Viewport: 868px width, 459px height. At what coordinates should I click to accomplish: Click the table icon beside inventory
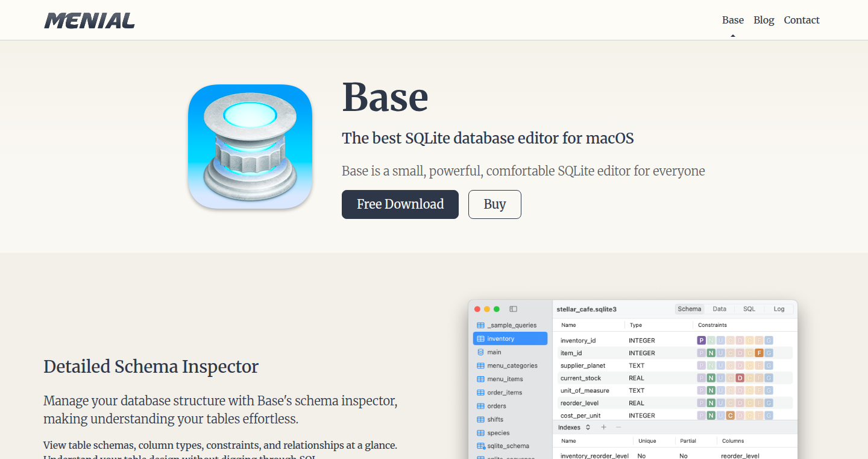480,338
